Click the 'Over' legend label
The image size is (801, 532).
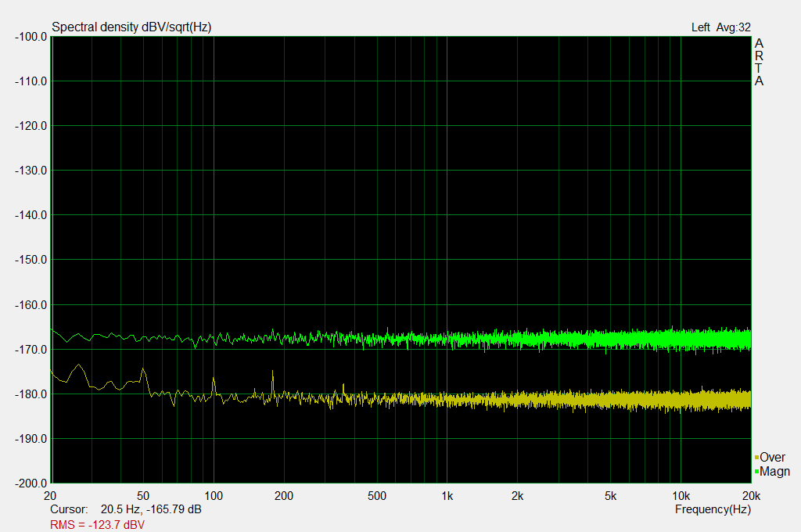(x=772, y=457)
